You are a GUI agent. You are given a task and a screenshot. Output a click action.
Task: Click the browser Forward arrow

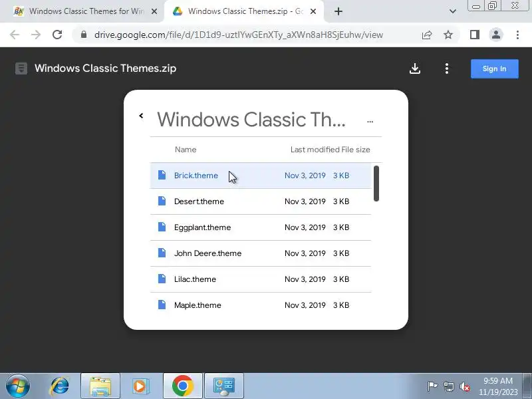coord(36,35)
